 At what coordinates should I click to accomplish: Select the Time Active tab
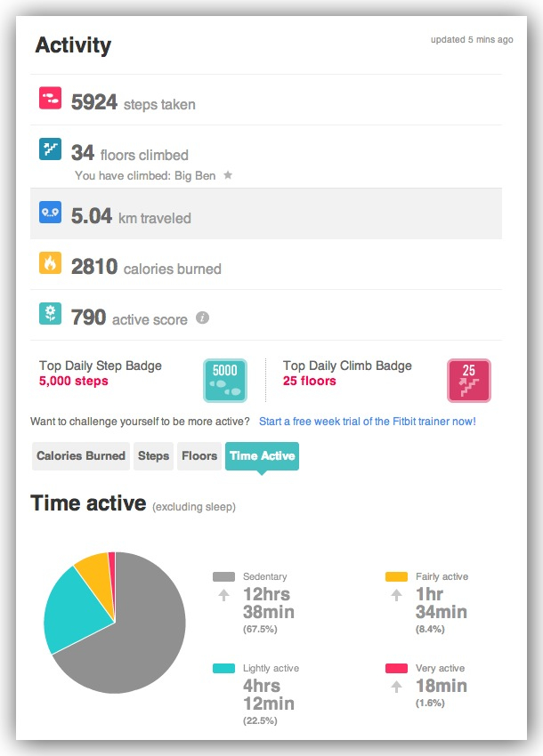(x=262, y=456)
